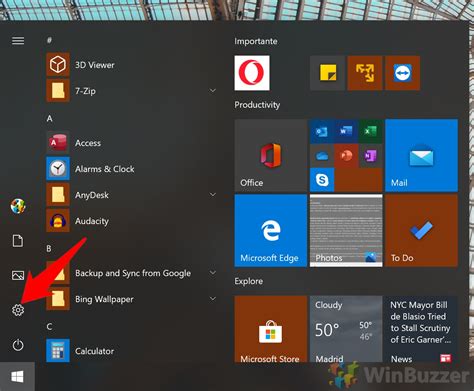Click the 'Explore' tile group title
Screen dimensions: 474x391
click(248, 281)
